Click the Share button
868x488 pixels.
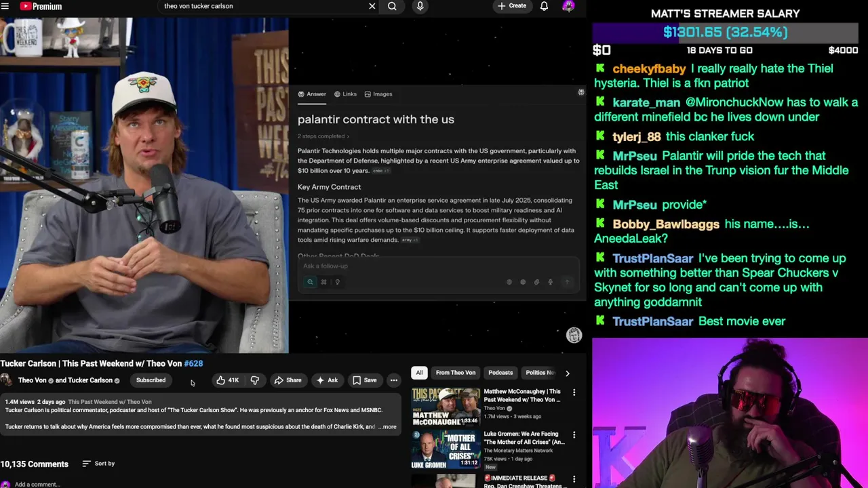tap(288, 380)
